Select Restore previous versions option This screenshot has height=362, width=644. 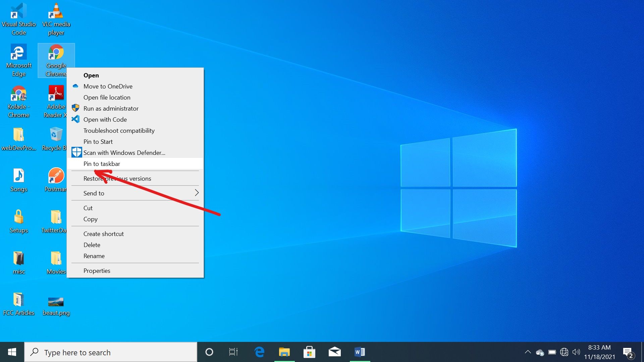click(117, 178)
